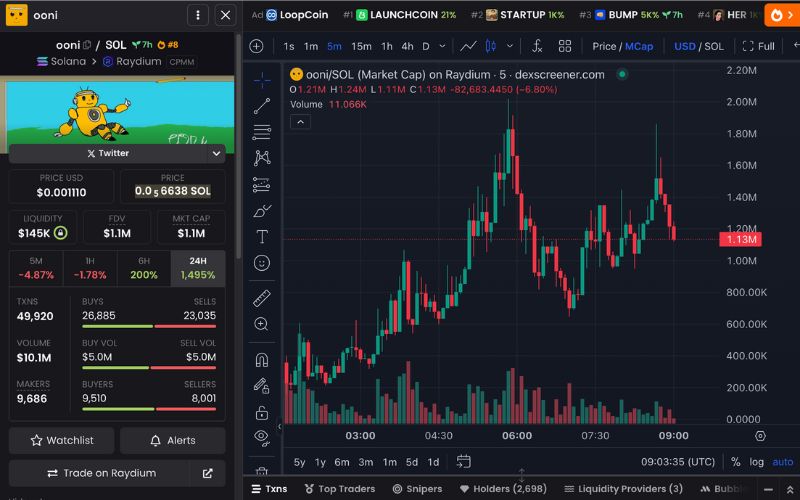The image size is (800, 500).
Task: Select the ruler measure tool
Action: coord(262,298)
